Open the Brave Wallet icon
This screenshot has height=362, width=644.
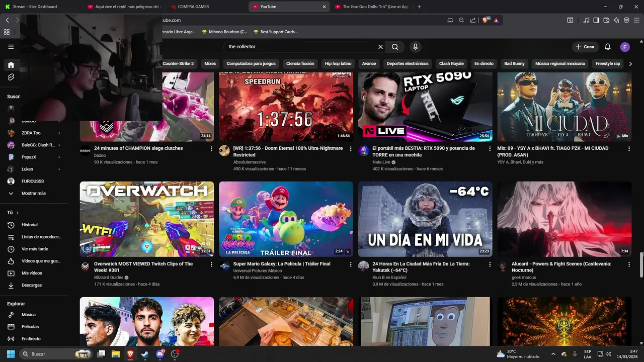606,20
